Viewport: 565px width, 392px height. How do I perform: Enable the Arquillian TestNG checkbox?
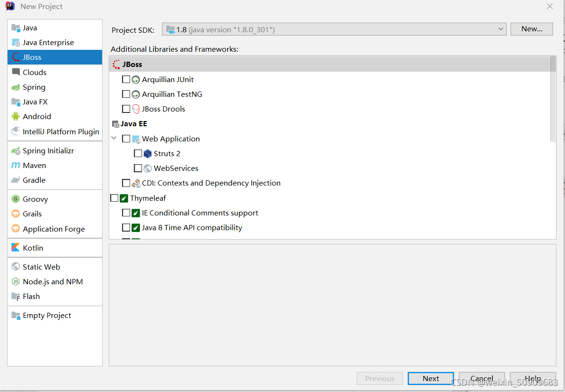pos(126,94)
